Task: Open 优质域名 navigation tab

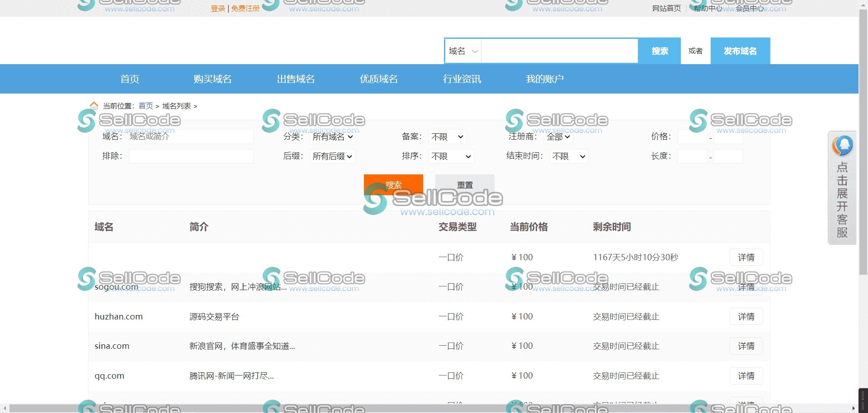Action: click(x=378, y=79)
